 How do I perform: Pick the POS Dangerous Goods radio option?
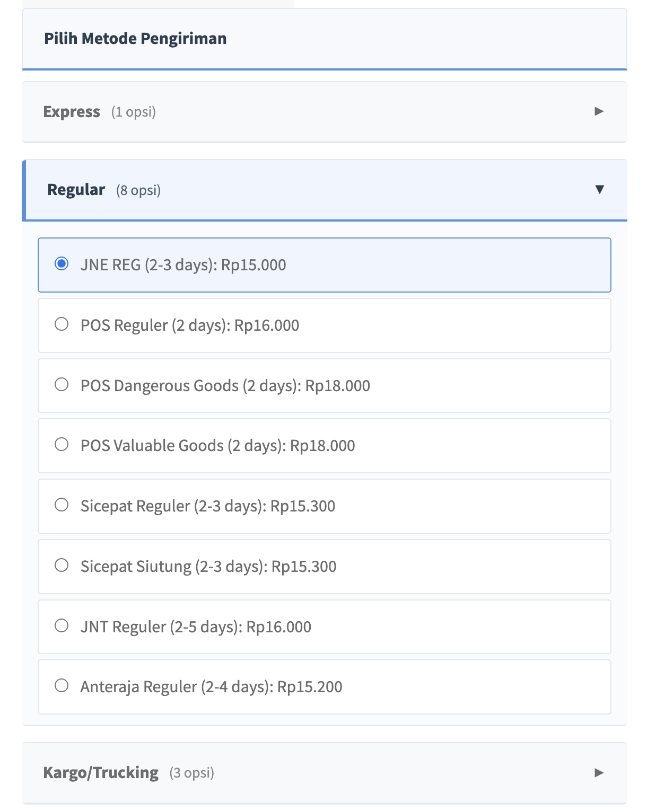pos(62,384)
